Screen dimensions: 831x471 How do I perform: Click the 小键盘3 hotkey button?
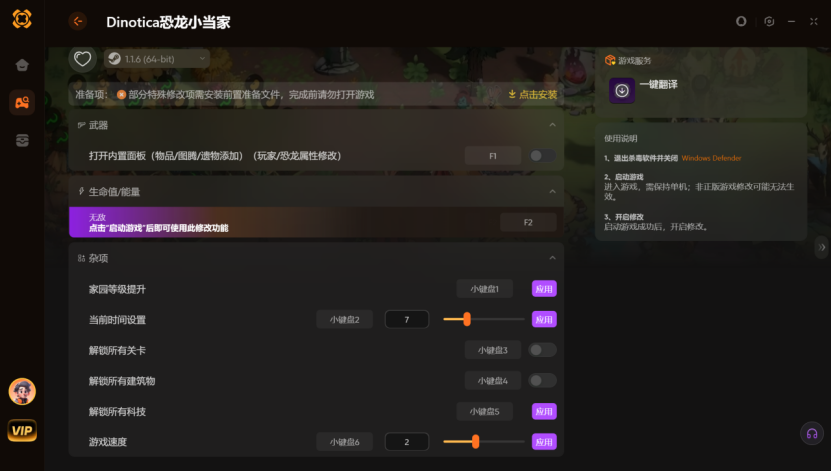pyautogui.click(x=493, y=350)
